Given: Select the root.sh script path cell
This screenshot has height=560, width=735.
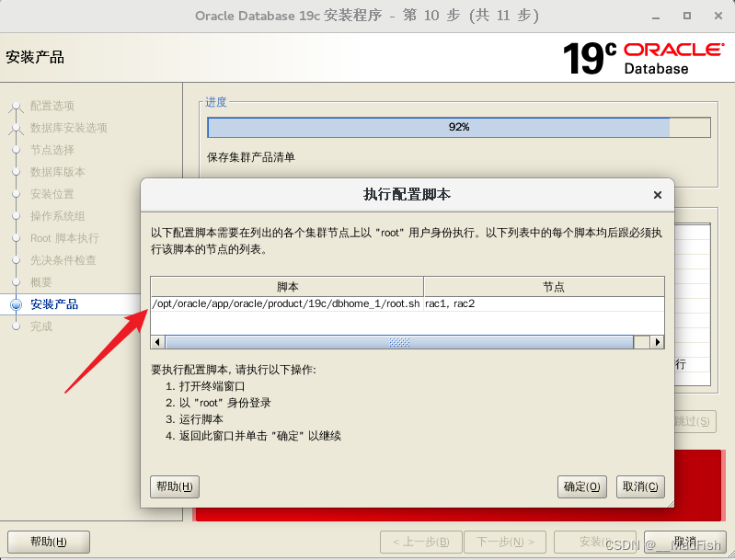Looking at the screenshot, I should (x=286, y=303).
